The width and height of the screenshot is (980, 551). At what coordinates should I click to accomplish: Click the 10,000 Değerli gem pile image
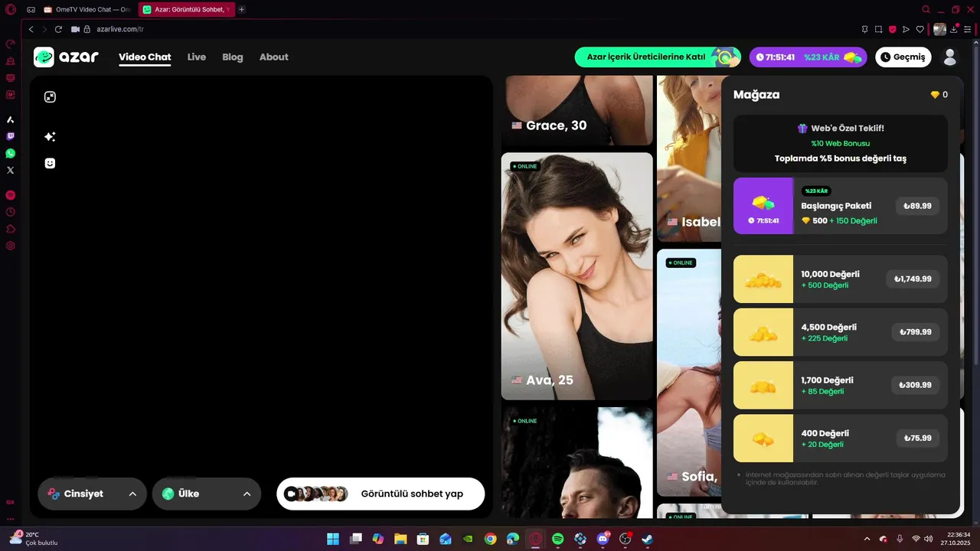pos(763,279)
